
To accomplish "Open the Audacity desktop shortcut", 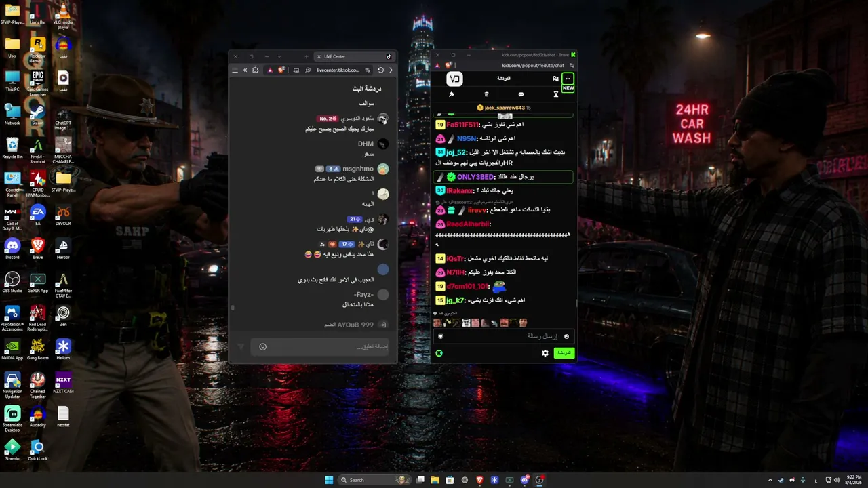I will [38, 416].
